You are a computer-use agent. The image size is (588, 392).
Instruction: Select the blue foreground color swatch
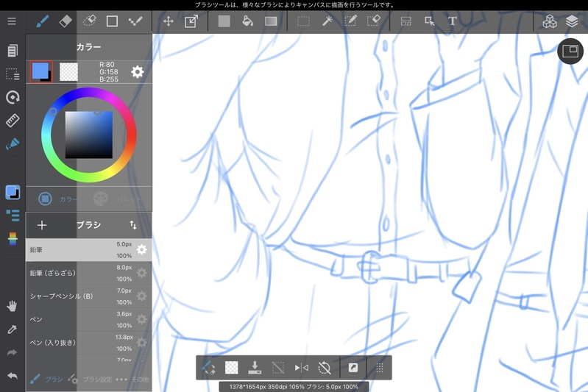coord(40,71)
